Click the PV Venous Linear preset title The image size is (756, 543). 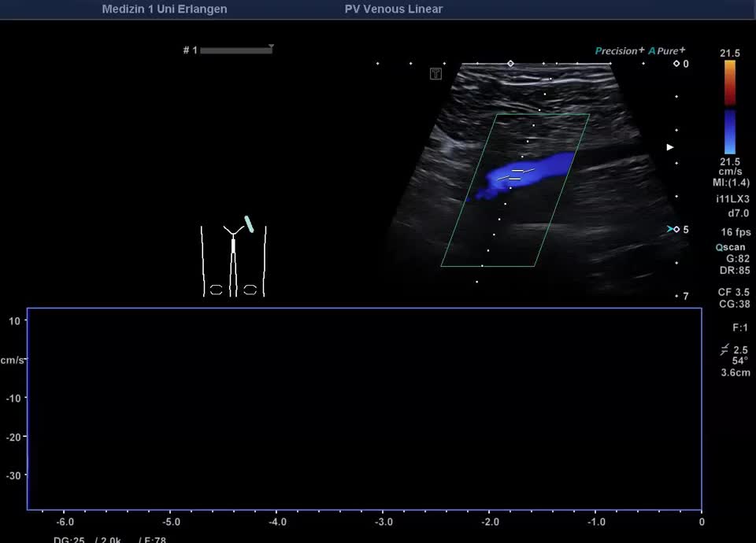click(x=394, y=9)
